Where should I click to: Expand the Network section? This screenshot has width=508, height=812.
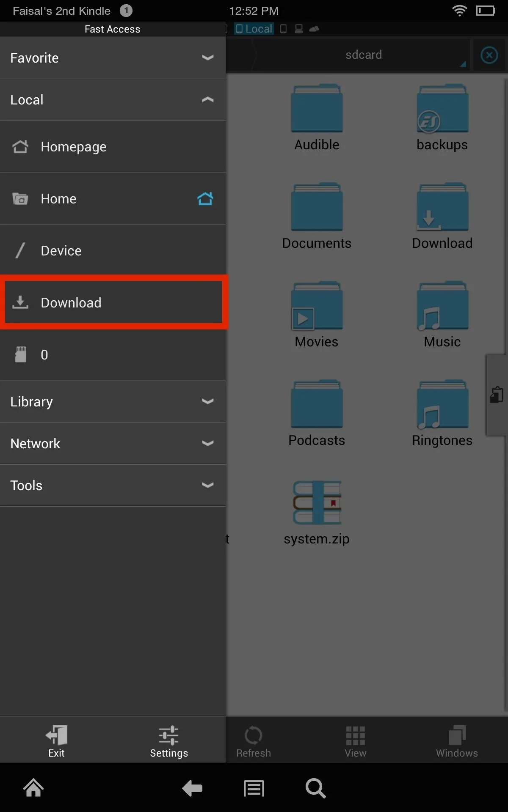pos(113,443)
